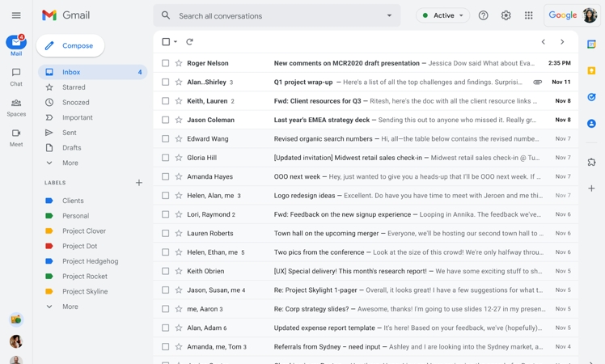This screenshot has width=605, height=364.
Task: Open the Google apps grid
Action: [528, 15]
